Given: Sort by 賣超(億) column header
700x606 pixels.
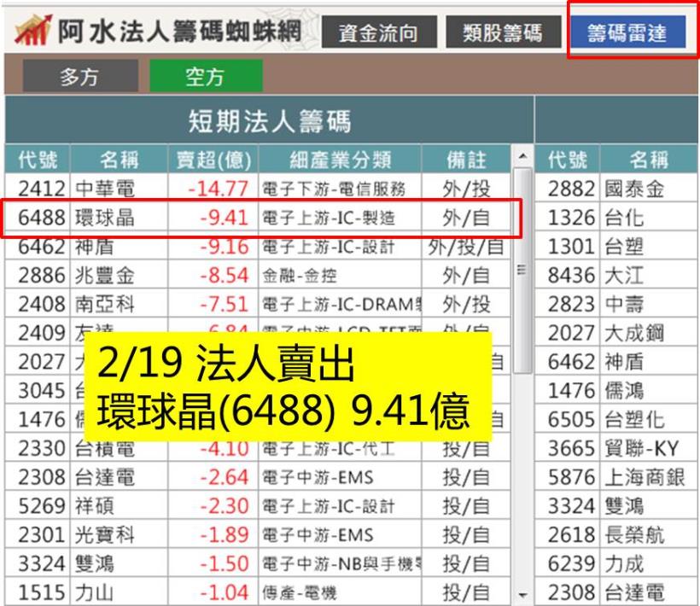Looking at the screenshot, I should (x=213, y=160).
